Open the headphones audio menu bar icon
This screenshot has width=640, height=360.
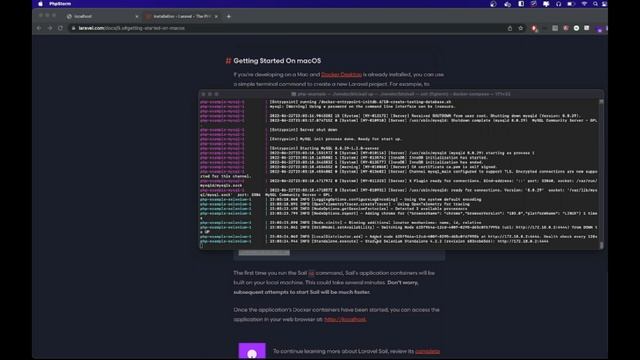[558, 4]
